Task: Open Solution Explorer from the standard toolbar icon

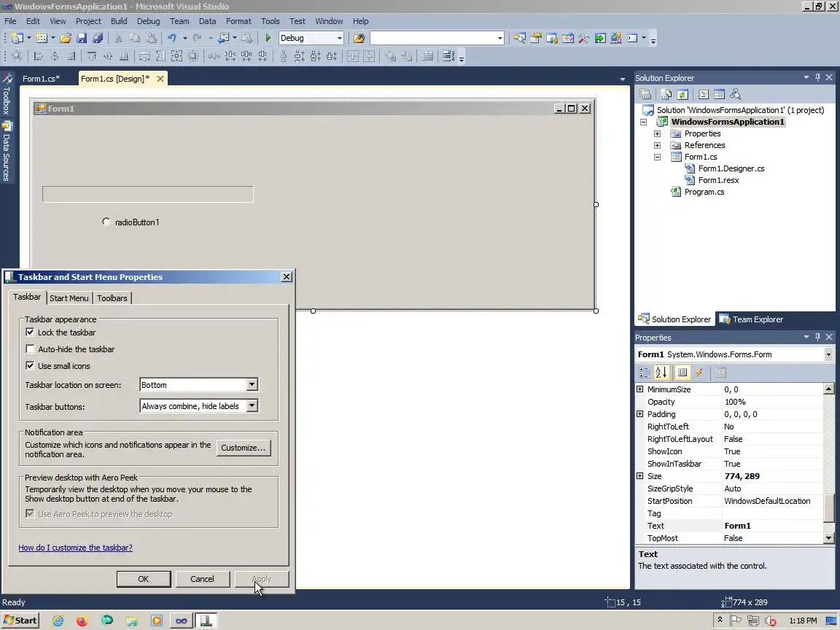Action: click(x=519, y=38)
